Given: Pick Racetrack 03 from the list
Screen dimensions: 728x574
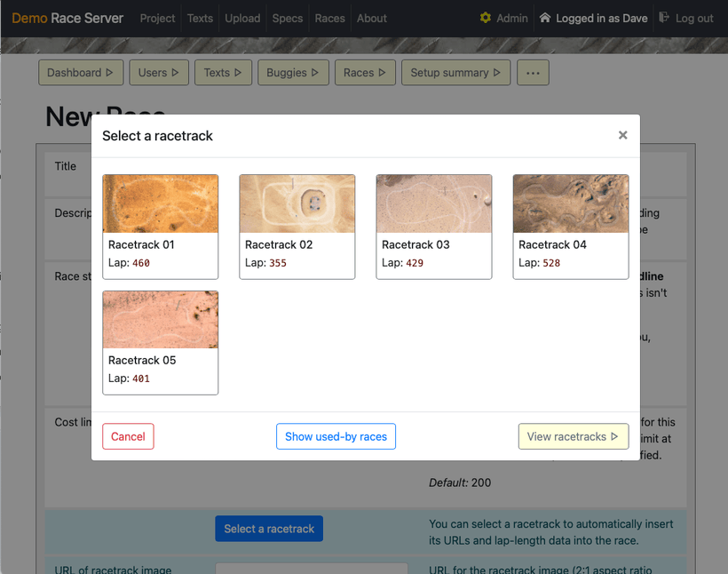Looking at the screenshot, I should [433, 227].
